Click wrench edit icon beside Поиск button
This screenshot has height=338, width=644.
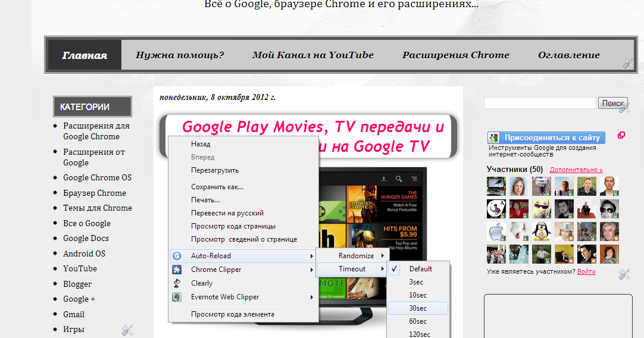(624, 108)
